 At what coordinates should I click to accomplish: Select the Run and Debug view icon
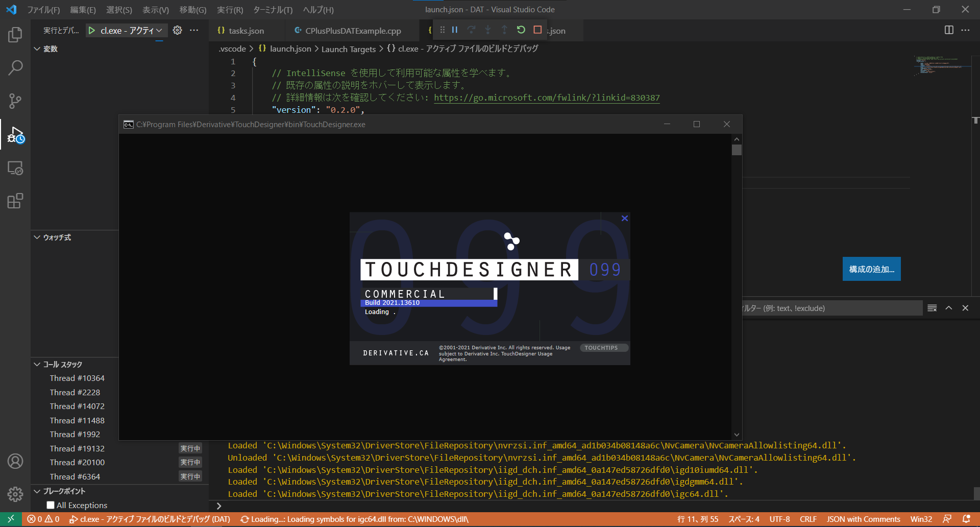(x=15, y=135)
